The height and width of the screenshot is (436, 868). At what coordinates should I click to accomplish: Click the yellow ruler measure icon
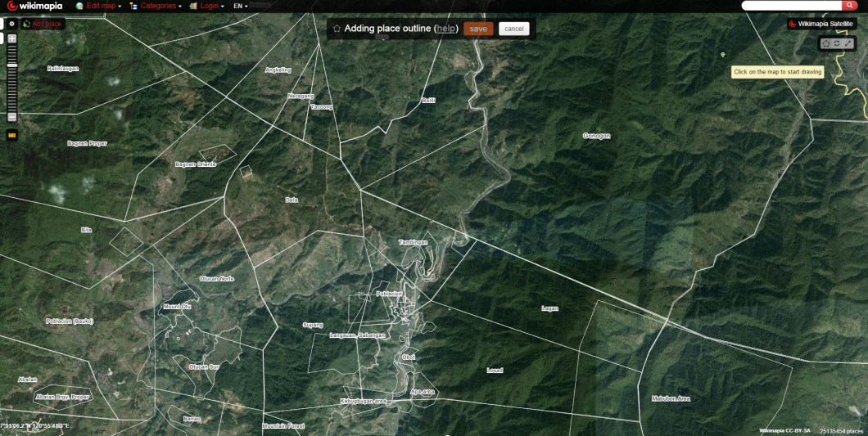pyautogui.click(x=12, y=135)
